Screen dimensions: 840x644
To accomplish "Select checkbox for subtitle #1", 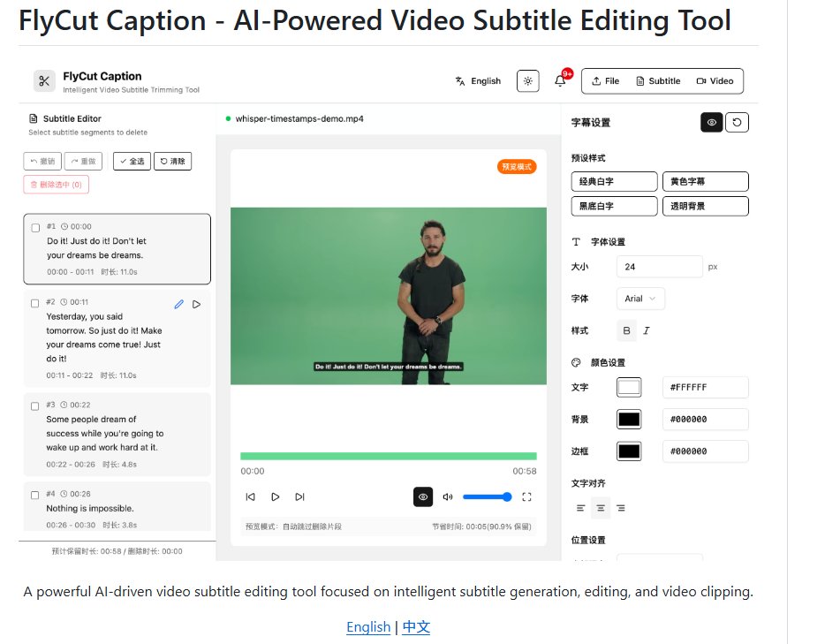I will [x=35, y=228].
